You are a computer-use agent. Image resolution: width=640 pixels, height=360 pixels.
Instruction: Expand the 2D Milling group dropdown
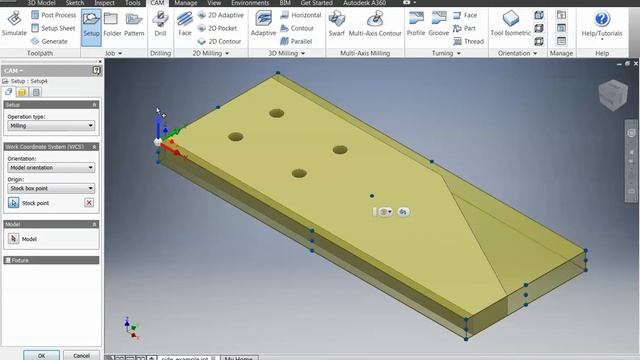pyautogui.click(x=211, y=53)
